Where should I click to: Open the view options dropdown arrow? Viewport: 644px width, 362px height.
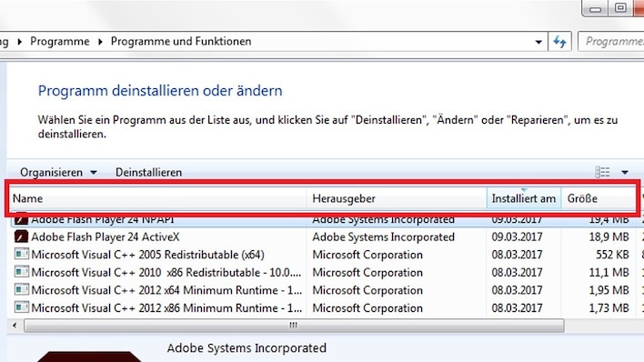coord(624,173)
